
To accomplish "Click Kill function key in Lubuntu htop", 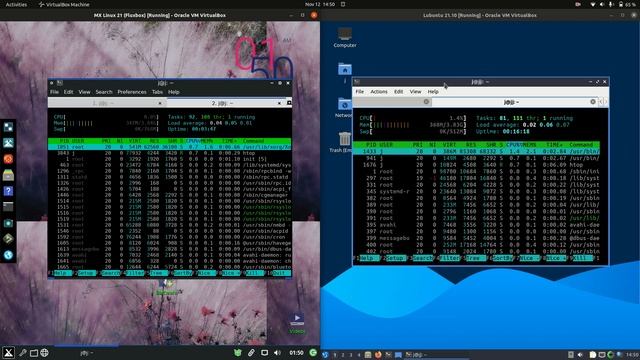I will point(582,258).
